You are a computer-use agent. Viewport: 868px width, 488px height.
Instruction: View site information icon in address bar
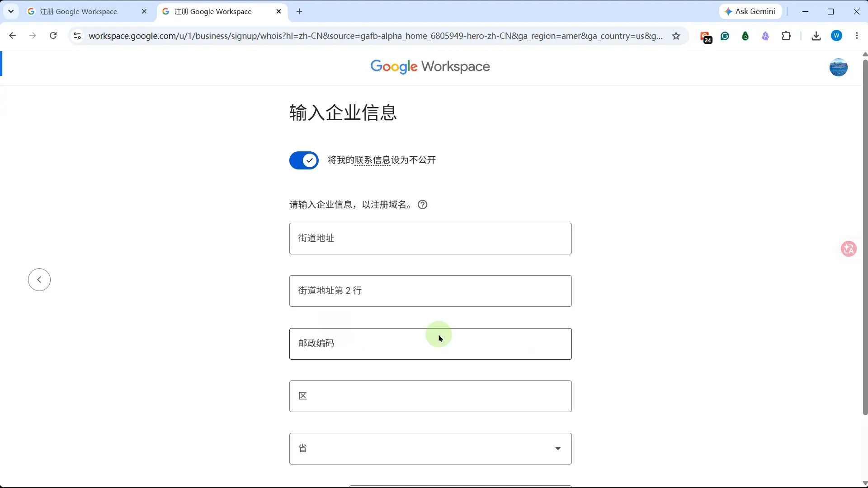point(77,36)
